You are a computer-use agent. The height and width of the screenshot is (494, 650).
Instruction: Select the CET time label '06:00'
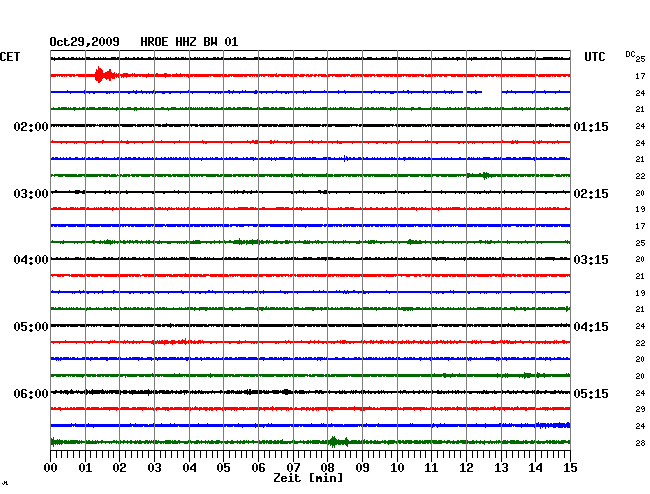click(31, 393)
